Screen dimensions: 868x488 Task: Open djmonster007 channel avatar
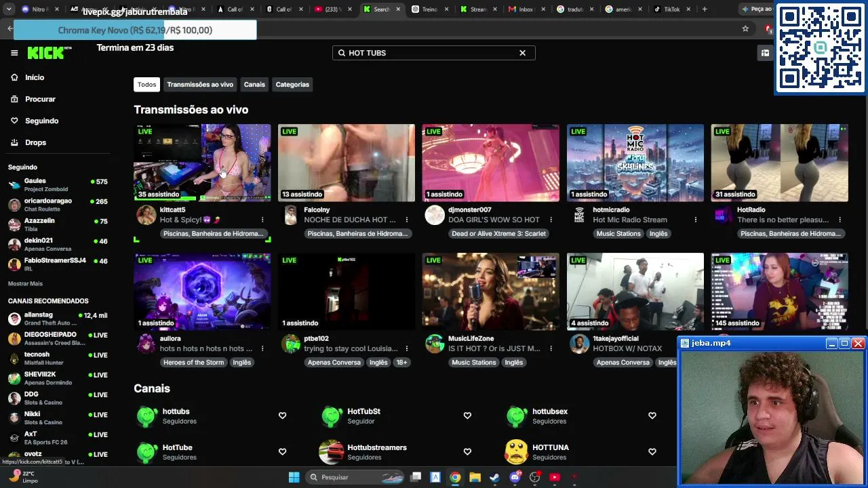[x=435, y=216]
